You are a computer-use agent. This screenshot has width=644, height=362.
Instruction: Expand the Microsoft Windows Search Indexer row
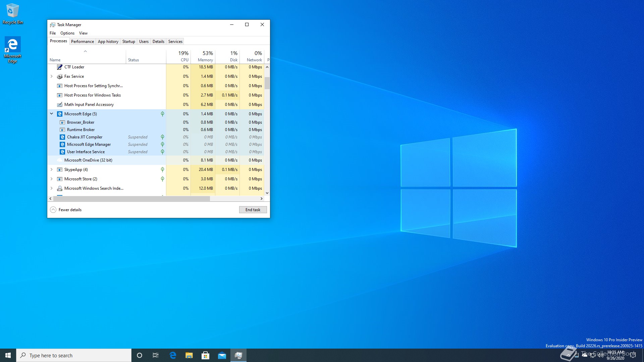(x=52, y=188)
